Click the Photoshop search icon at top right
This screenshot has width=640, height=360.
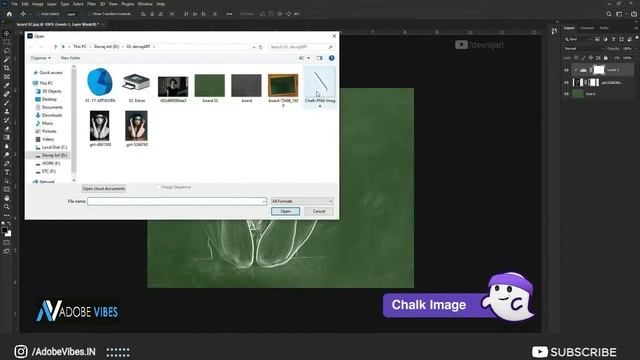tap(609, 14)
